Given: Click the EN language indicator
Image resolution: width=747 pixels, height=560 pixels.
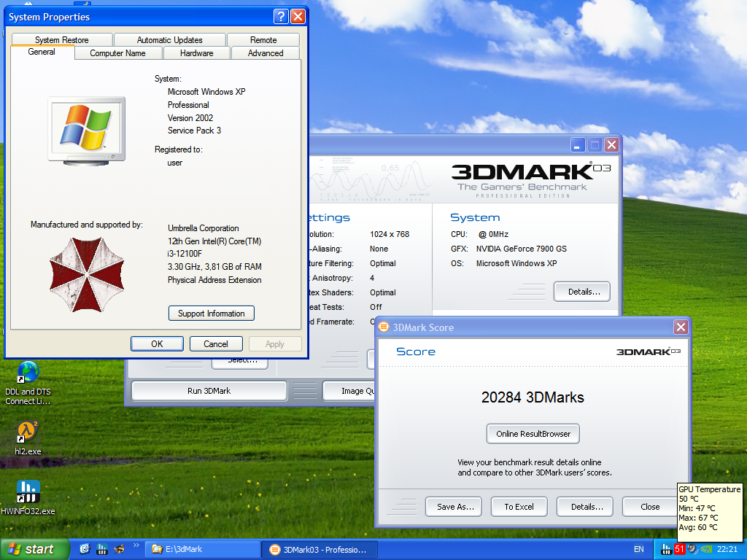Looking at the screenshot, I should 639,550.
